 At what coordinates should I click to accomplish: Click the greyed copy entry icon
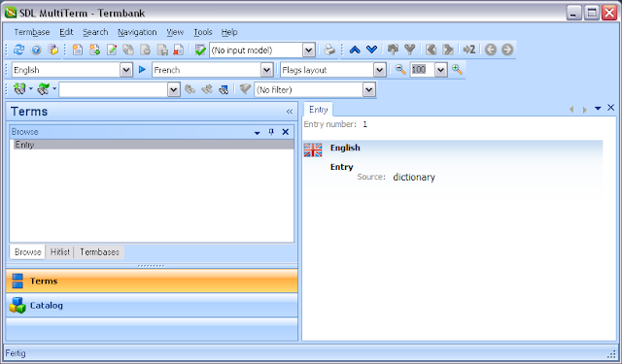point(128,50)
